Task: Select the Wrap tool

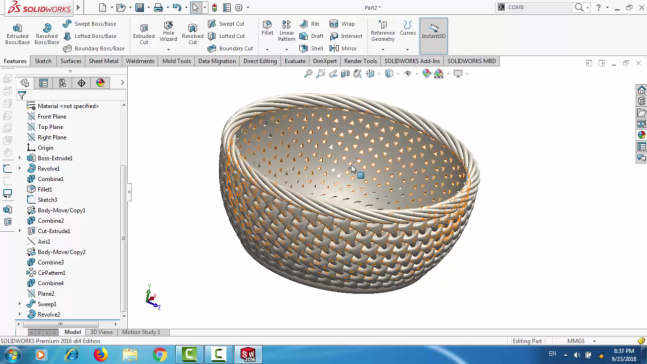Action: pyautogui.click(x=342, y=24)
